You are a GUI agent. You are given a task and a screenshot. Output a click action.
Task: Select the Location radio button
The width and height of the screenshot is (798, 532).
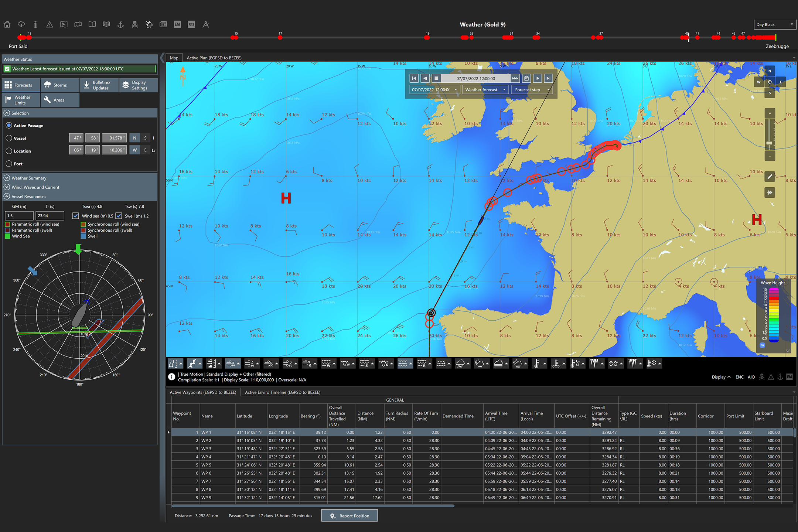pyautogui.click(x=9, y=151)
